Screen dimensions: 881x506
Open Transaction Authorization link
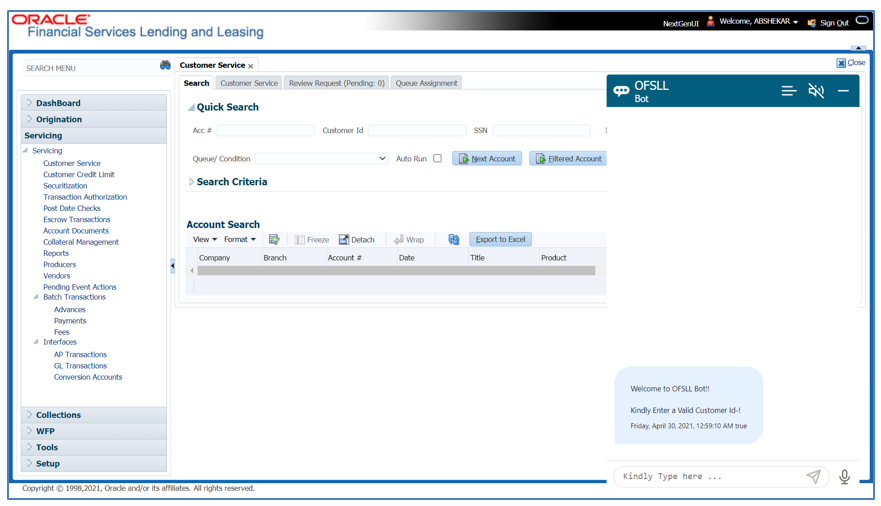(85, 197)
